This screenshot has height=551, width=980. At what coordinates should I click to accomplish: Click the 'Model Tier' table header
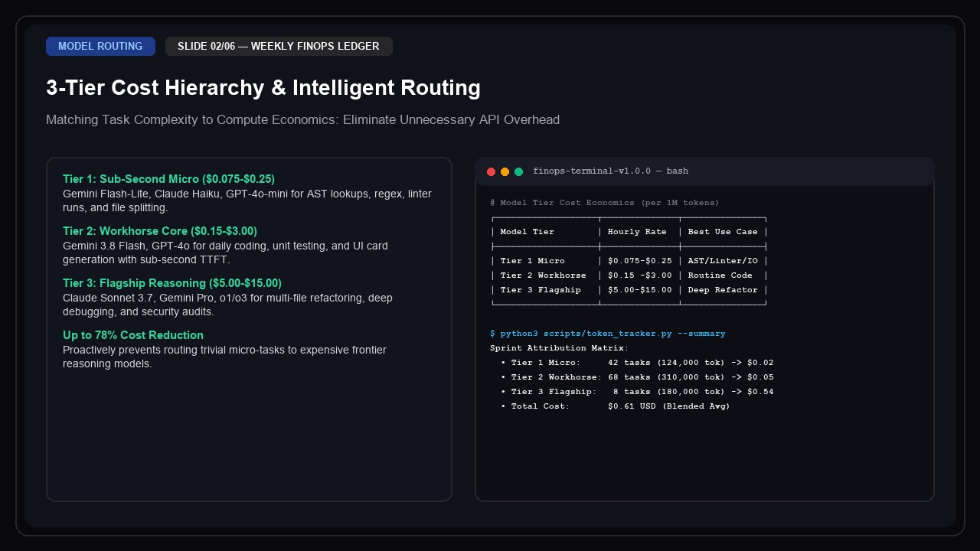tap(527, 232)
